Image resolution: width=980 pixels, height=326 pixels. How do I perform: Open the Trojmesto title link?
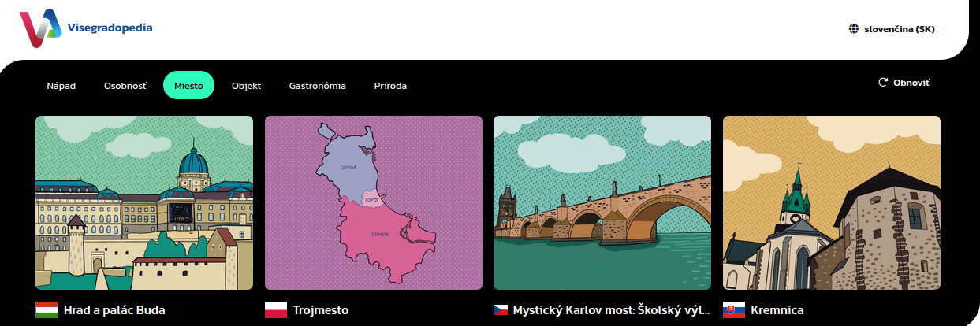click(320, 310)
